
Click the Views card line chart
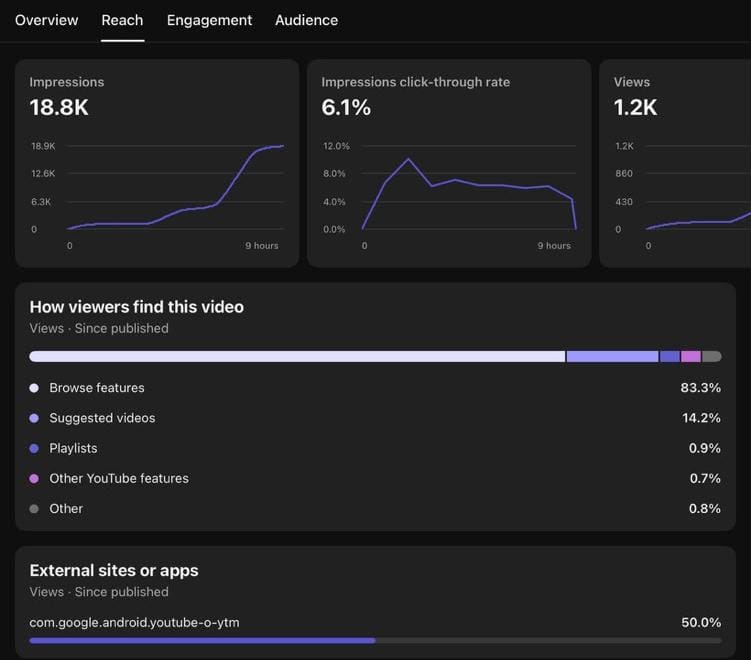point(699,221)
